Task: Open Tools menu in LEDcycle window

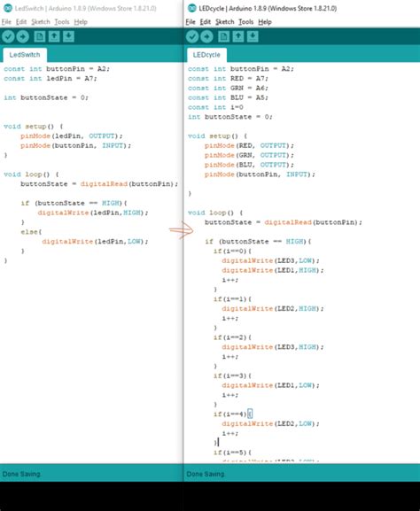Action: [245, 22]
